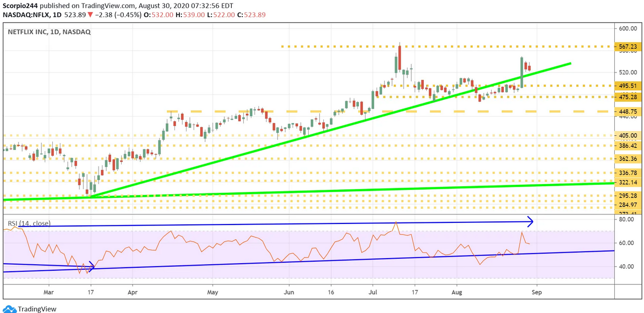The height and width of the screenshot is (313, 644).
Task: Open the TradingView wordmark link
Action: tap(37, 309)
